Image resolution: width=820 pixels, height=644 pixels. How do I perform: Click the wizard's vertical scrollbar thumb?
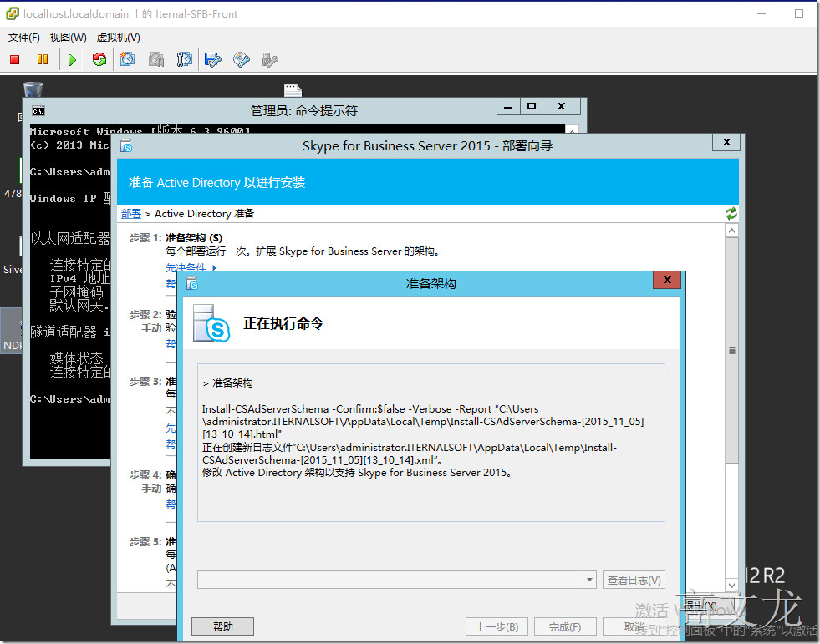pyautogui.click(x=731, y=350)
